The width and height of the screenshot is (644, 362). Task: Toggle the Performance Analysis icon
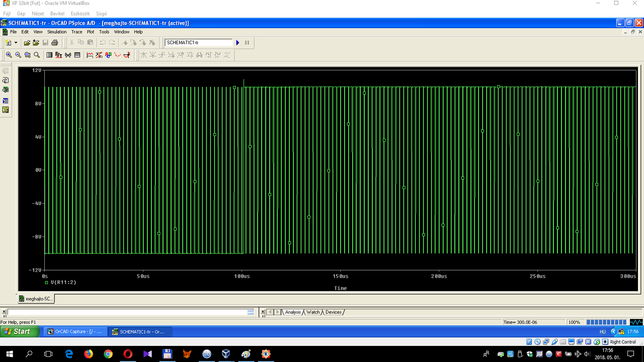tap(68, 55)
